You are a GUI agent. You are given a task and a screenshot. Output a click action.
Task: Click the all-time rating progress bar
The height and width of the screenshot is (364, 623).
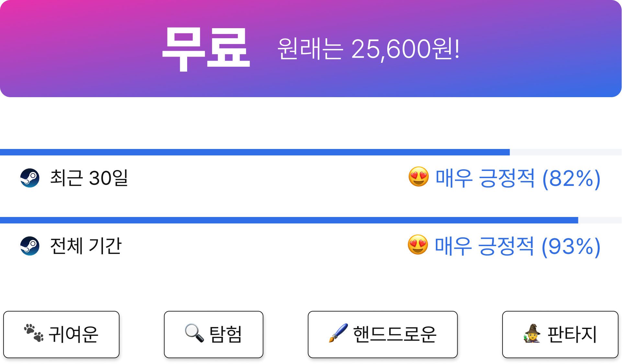coord(311,220)
